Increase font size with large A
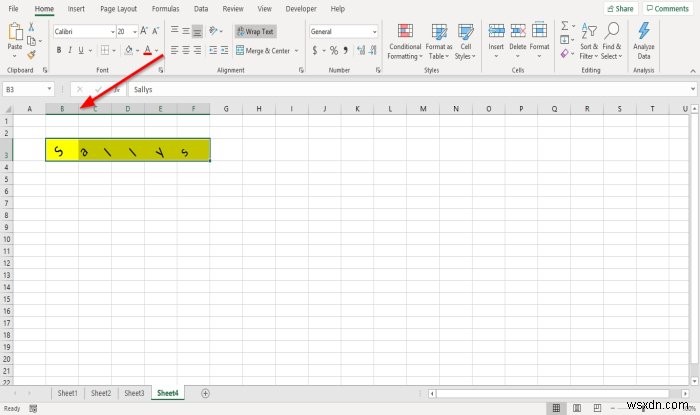 (x=144, y=31)
